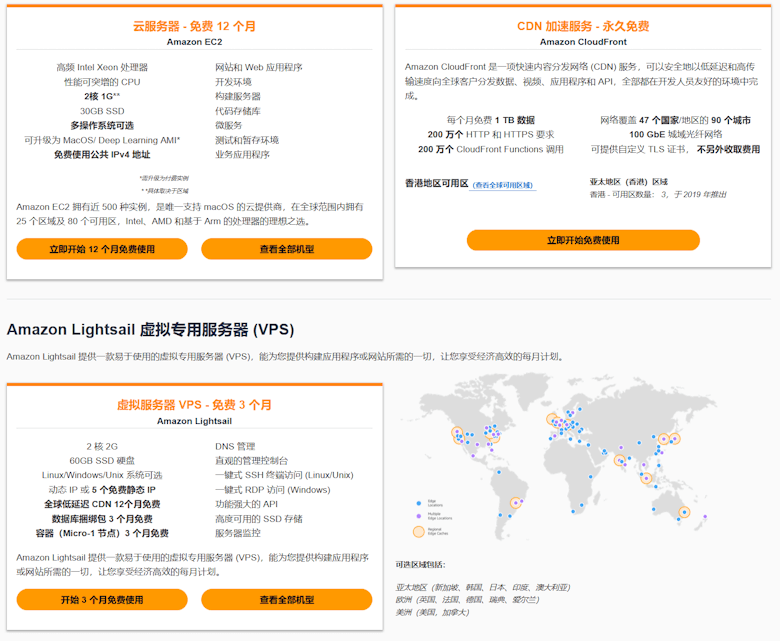Click 可升级为 MacOS/ Deep Learning AMI text
The image size is (780, 641).
coord(102,140)
